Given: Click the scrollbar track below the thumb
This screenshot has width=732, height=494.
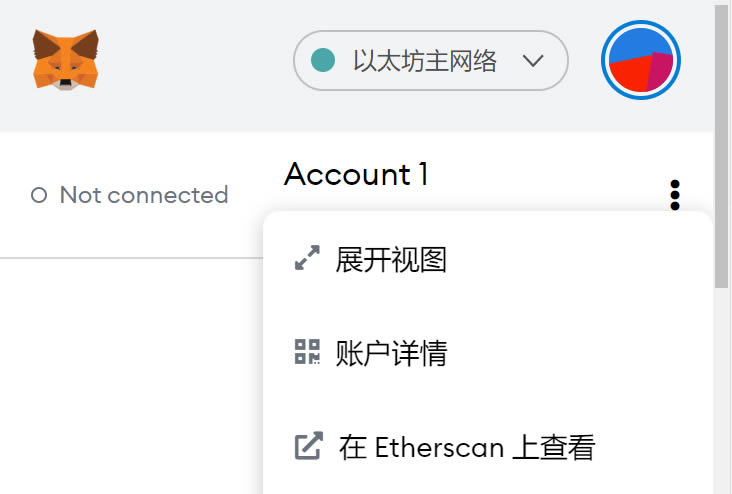Looking at the screenshot, I should [722, 400].
